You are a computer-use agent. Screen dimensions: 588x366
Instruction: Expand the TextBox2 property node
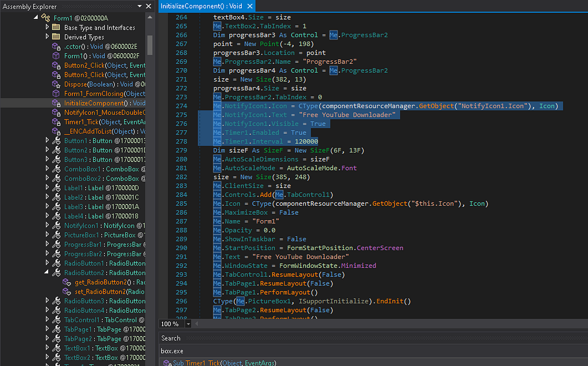pyautogui.click(x=47, y=357)
